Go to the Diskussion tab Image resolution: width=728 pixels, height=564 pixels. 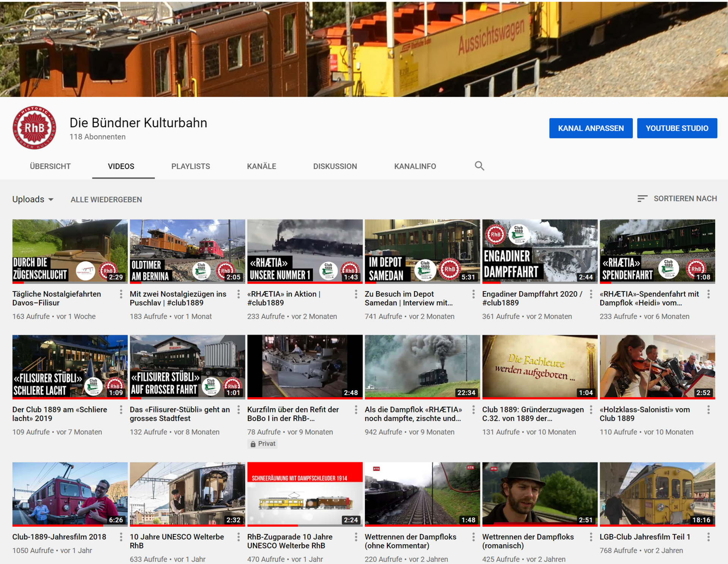(x=335, y=166)
